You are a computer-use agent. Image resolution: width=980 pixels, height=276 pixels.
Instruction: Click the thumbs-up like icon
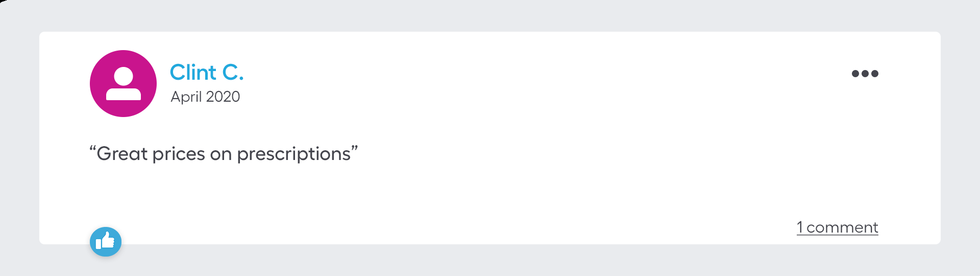pyautogui.click(x=106, y=241)
